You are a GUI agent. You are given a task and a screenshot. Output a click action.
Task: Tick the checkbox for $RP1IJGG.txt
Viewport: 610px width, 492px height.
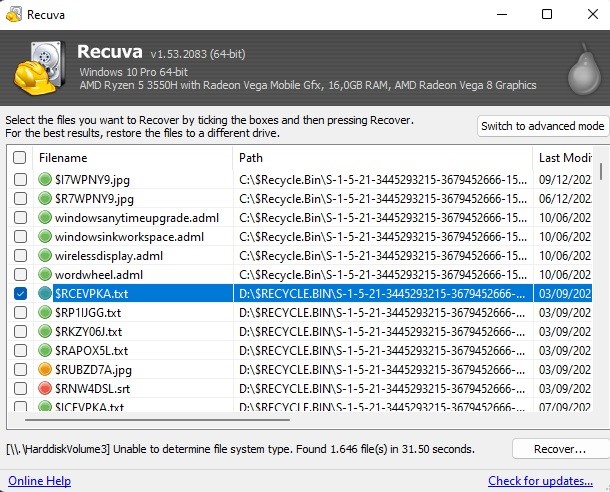click(20, 312)
